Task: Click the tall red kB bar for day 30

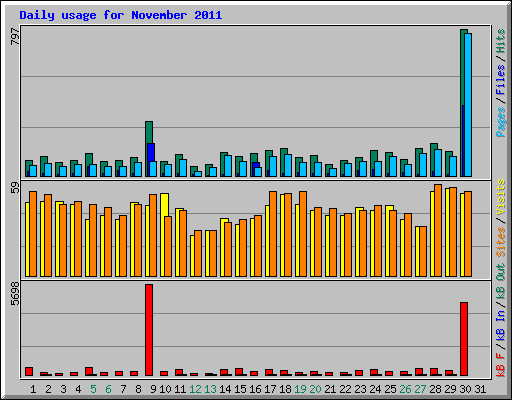Action: click(x=464, y=339)
